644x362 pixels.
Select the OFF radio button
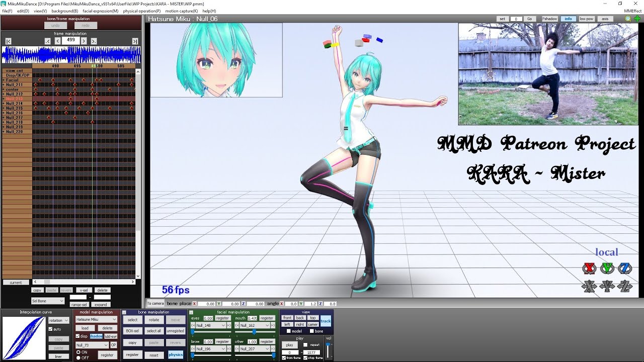tap(78, 357)
